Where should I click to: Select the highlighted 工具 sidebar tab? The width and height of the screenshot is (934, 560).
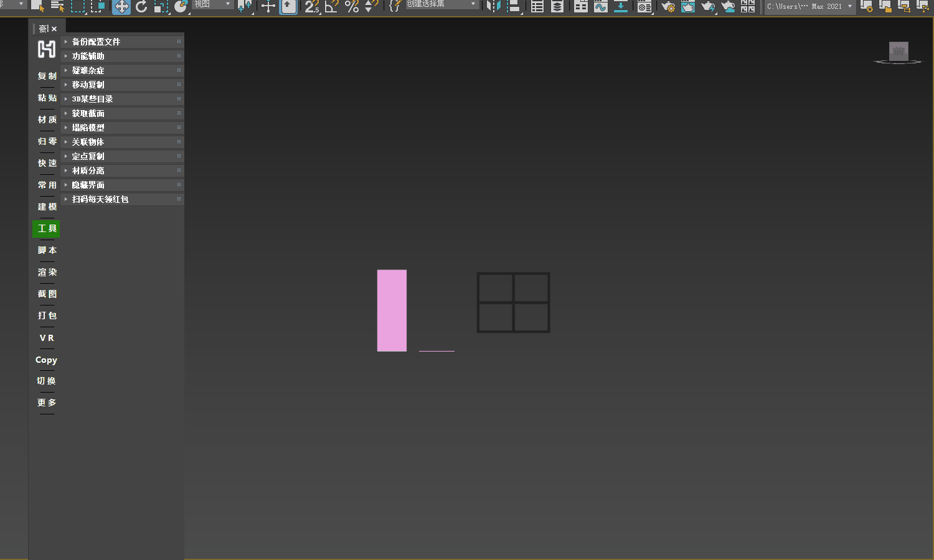[x=46, y=228]
